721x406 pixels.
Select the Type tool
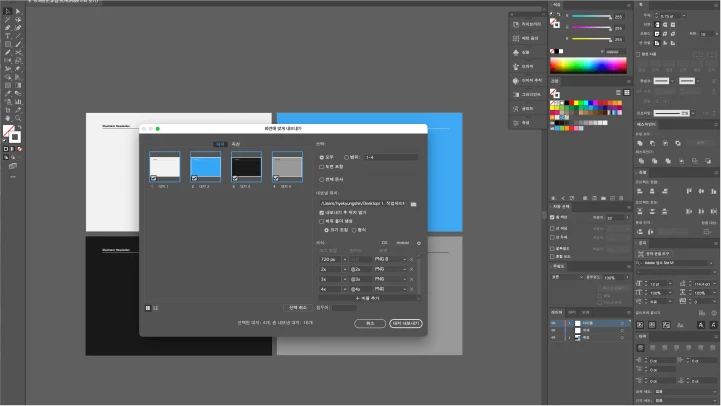pos(8,36)
